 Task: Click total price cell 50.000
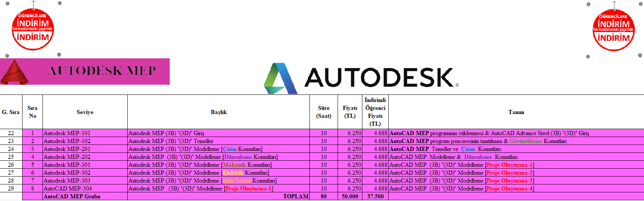click(x=350, y=196)
